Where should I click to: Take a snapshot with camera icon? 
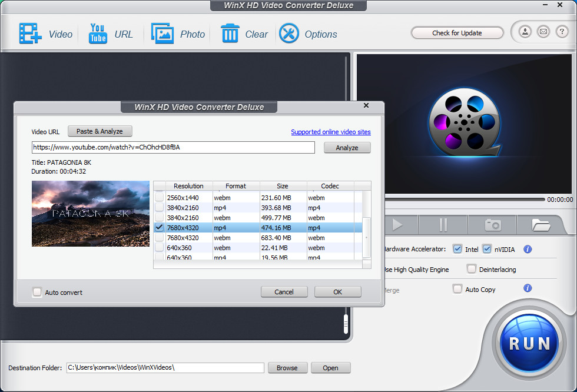pyautogui.click(x=492, y=225)
